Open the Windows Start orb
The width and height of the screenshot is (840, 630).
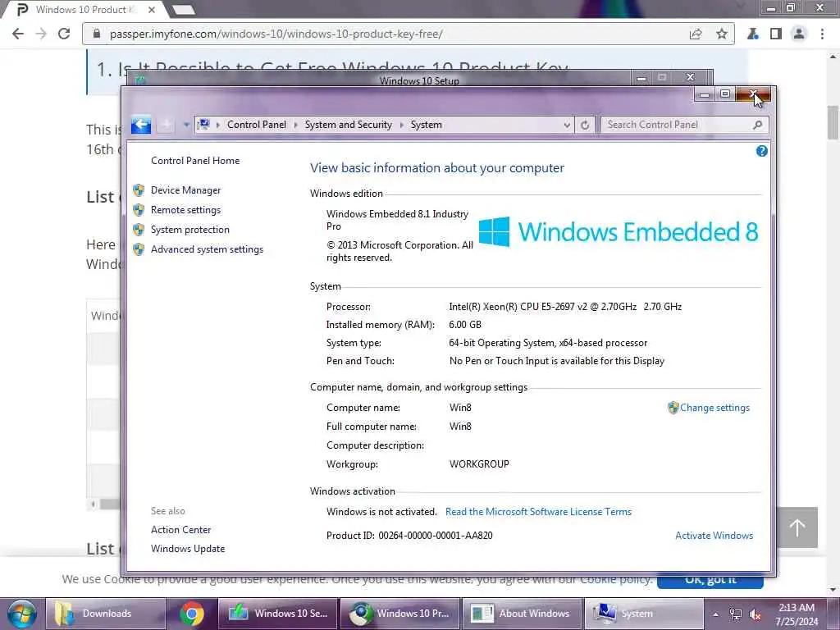[x=21, y=614]
